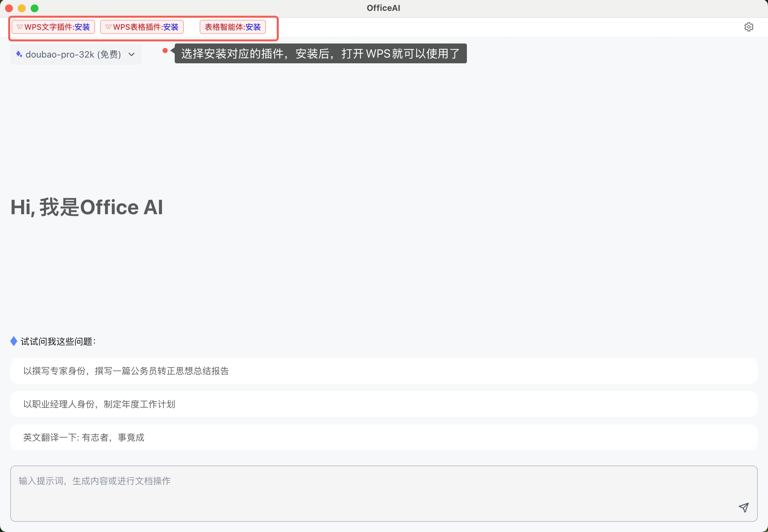Click the blue sparkle icon beside doubao-pro-32k
This screenshot has width=768, height=532.
pos(19,54)
